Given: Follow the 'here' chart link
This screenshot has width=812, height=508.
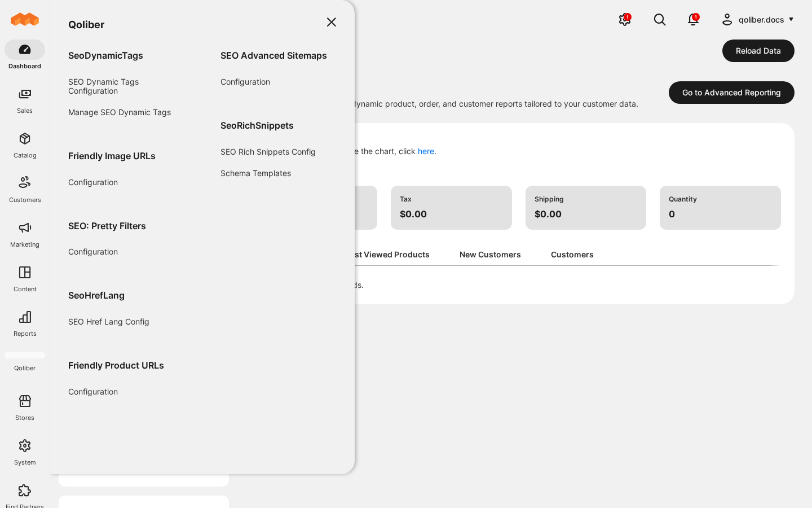Looking at the screenshot, I should [x=426, y=151].
